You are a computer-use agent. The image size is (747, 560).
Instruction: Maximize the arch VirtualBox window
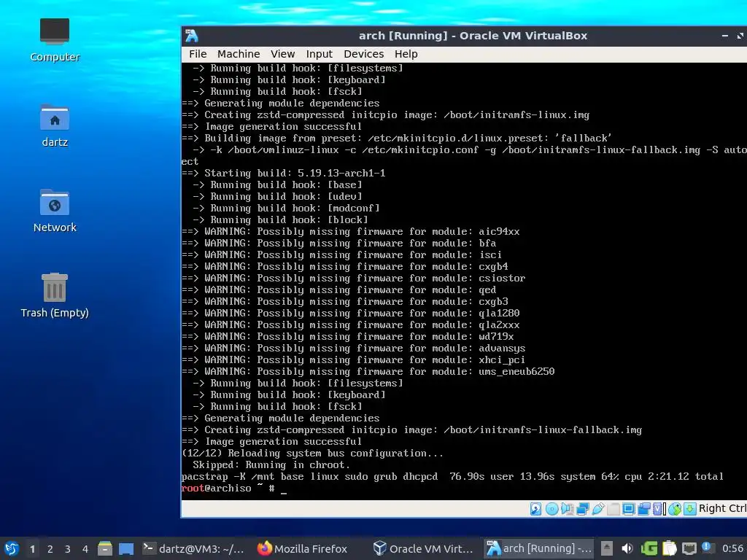740,36
